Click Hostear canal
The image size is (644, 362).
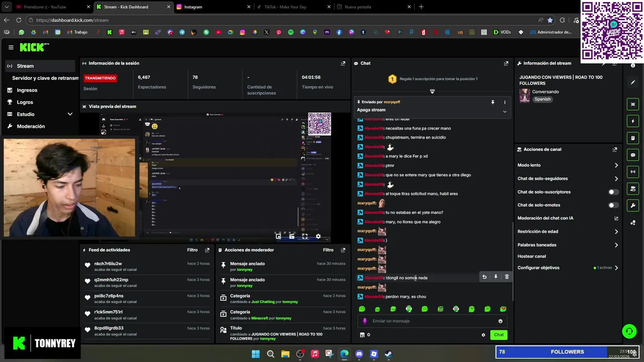531,256
